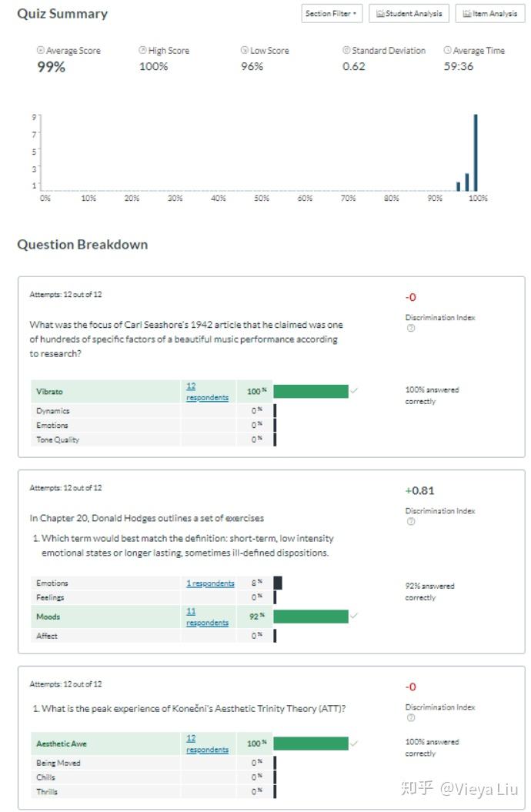Click help icon under Vibrato question's Discrimination Index
The width and height of the screenshot is (531, 812).
point(411,329)
